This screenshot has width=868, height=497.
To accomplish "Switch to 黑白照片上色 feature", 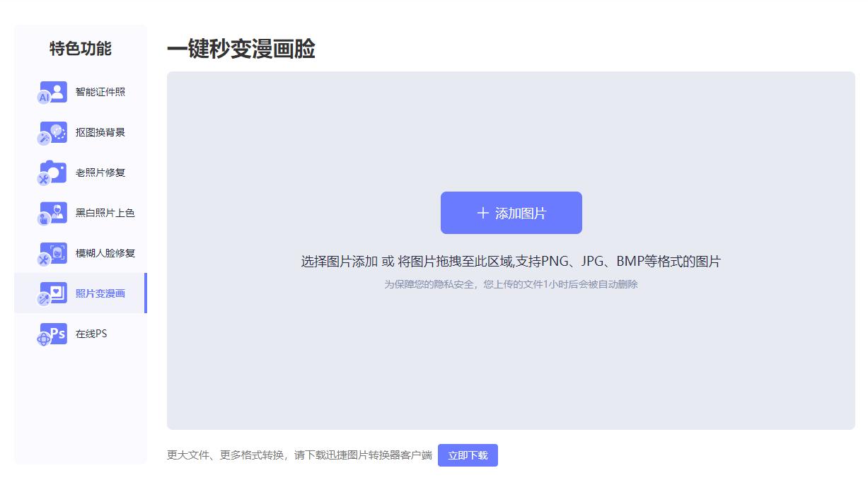I will tap(83, 212).
